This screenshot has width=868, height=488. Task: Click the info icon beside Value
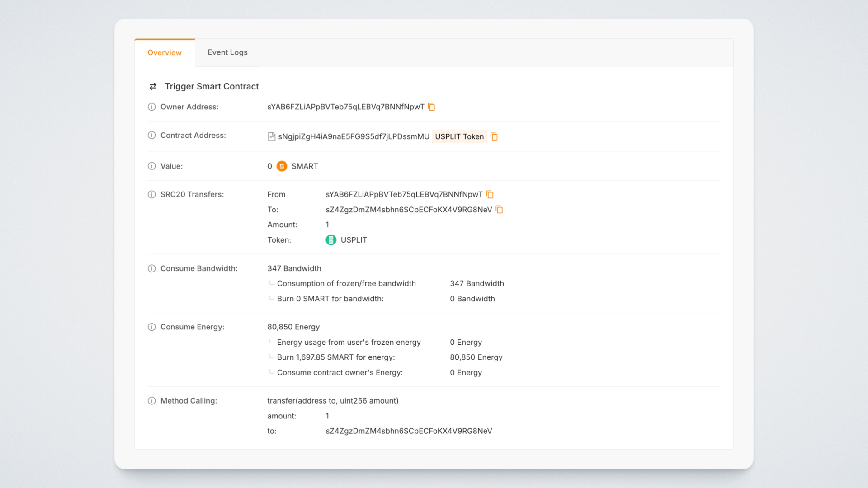(152, 166)
